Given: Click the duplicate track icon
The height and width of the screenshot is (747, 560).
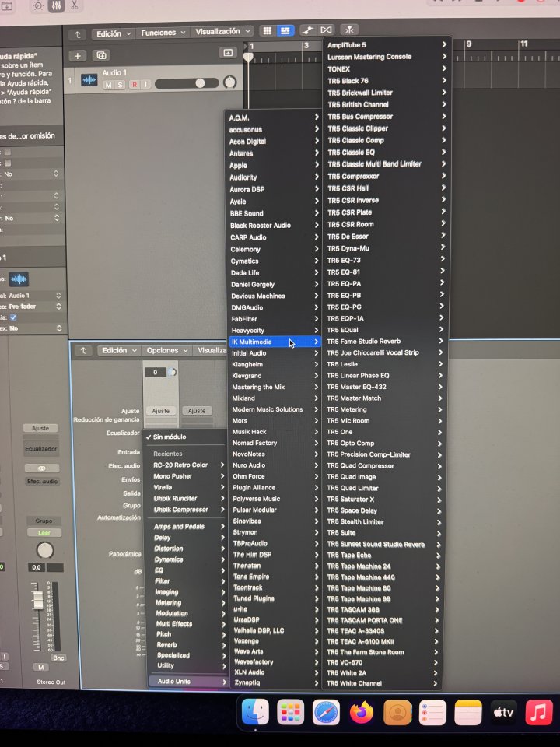Looking at the screenshot, I should click(x=101, y=56).
